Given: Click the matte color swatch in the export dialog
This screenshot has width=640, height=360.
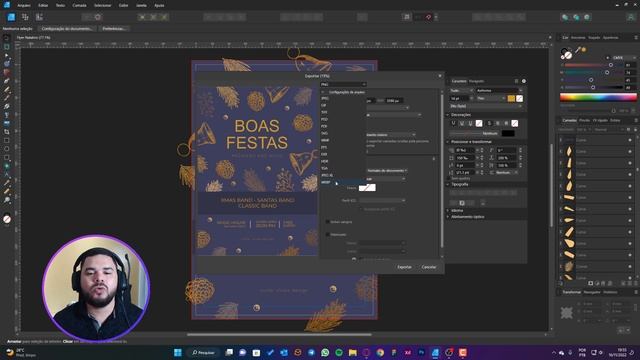Looking at the screenshot, I should point(367,187).
